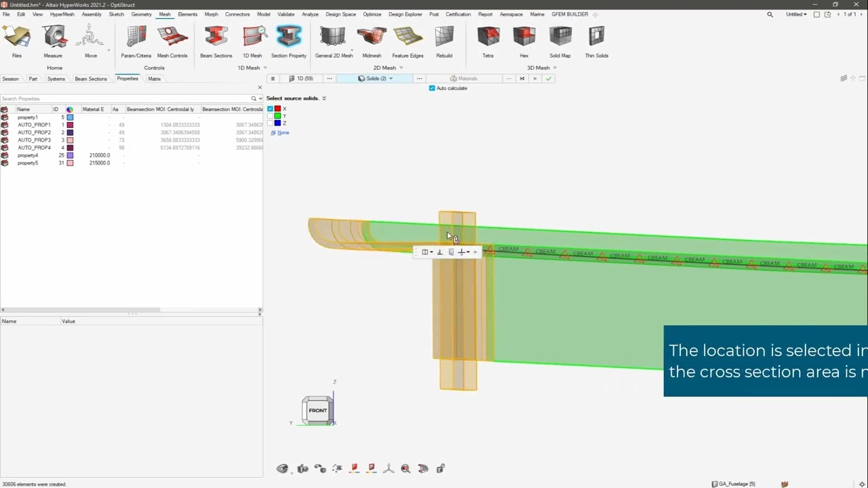Click the green checkmark to apply
Image resolution: width=868 pixels, height=488 pixels.
point(549,79)
